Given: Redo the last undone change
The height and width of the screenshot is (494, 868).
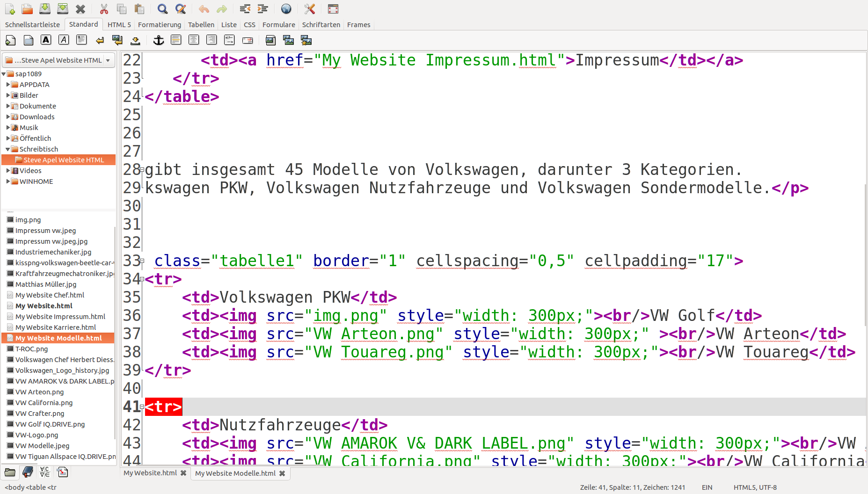Looking at the screenshot, I should pyautogui.click(x=221, y=9).
